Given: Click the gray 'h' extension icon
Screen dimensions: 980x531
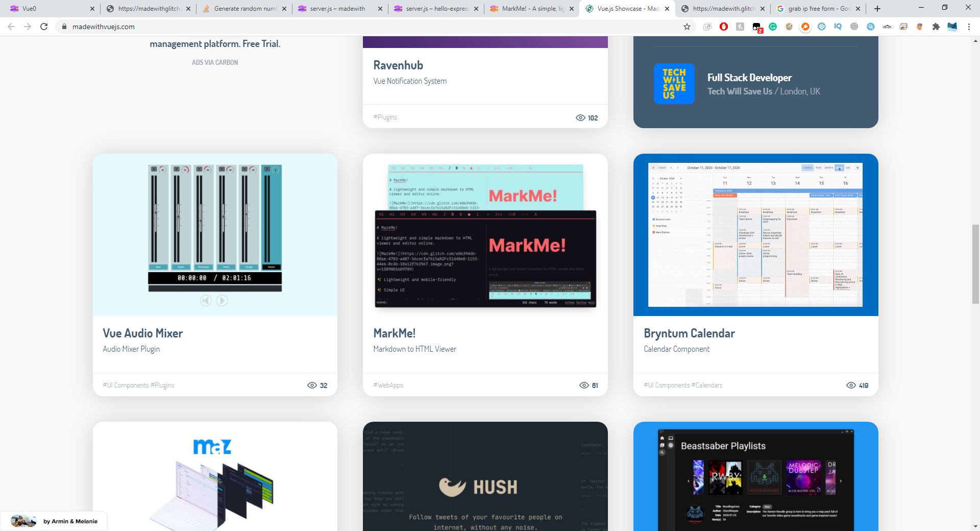Looking at the screenshot, I should [x=740, y=27].
